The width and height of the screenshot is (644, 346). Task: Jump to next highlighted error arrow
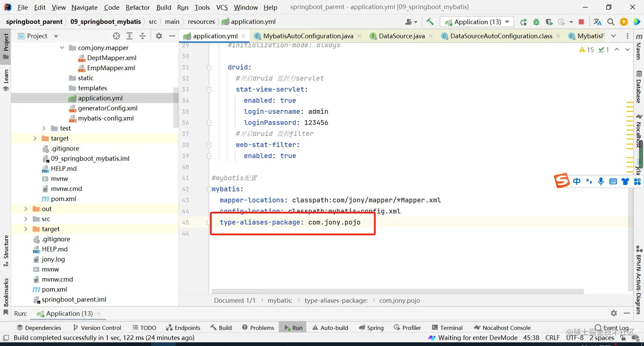click(627, 50)
